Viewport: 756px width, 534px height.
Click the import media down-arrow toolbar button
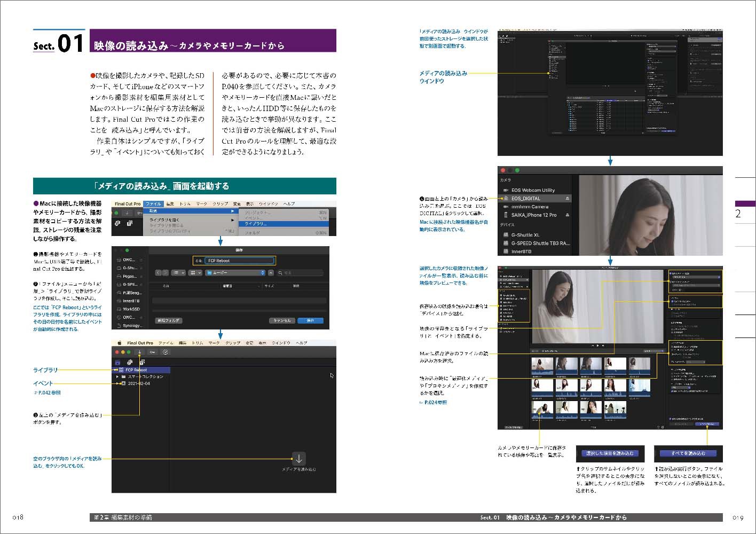point(140,352)
